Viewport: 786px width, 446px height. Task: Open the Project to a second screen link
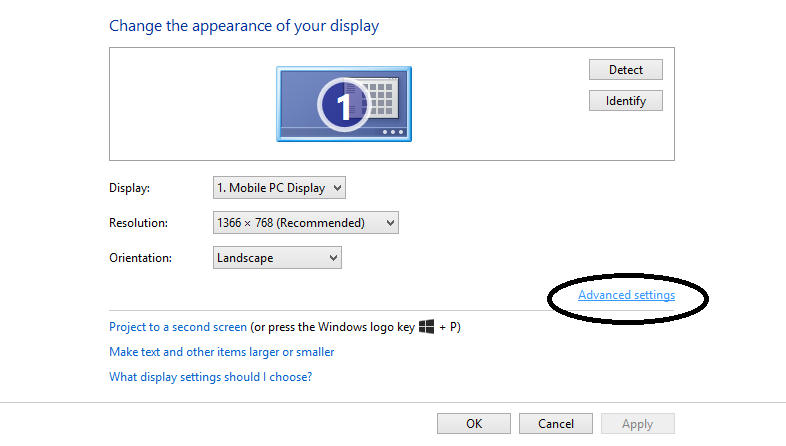click(x=178, y=327)
